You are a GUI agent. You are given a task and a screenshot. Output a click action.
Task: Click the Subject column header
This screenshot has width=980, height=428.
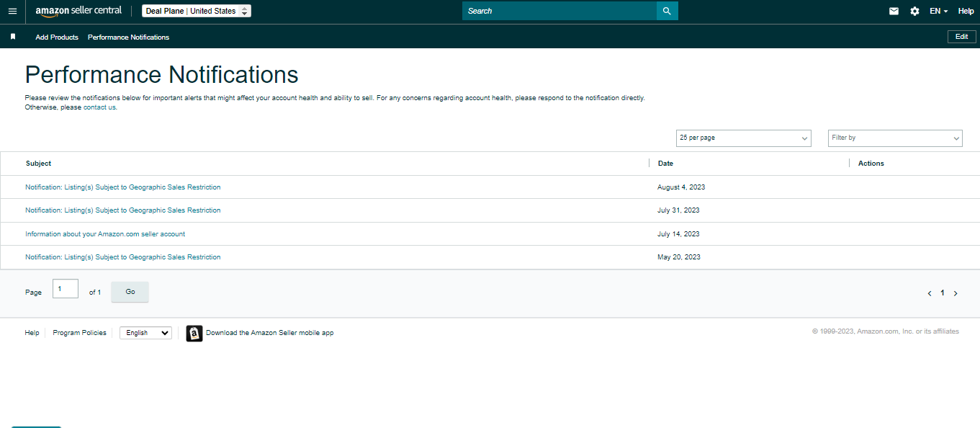point(38,164)
